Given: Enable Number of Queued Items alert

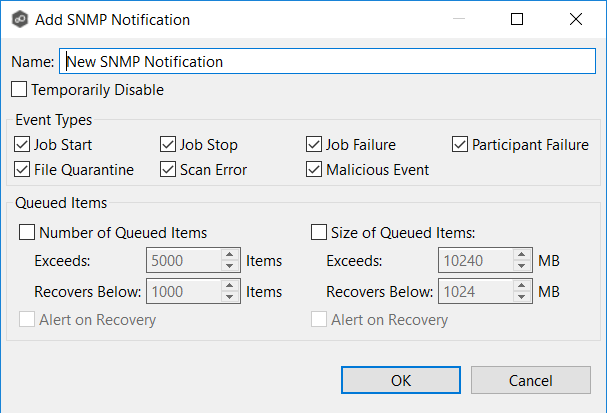Looking at the screenshot, I should tap(27, 233).
